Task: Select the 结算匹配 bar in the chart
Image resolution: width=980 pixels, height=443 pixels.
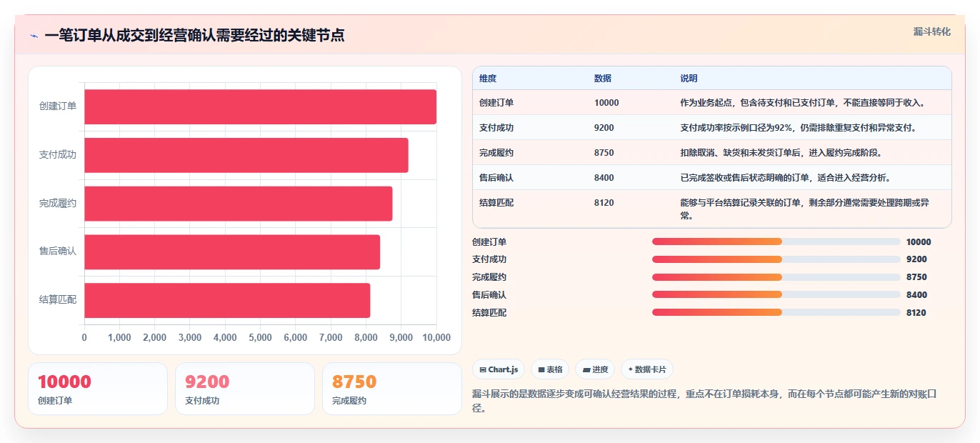Action: tap(227, 300)
